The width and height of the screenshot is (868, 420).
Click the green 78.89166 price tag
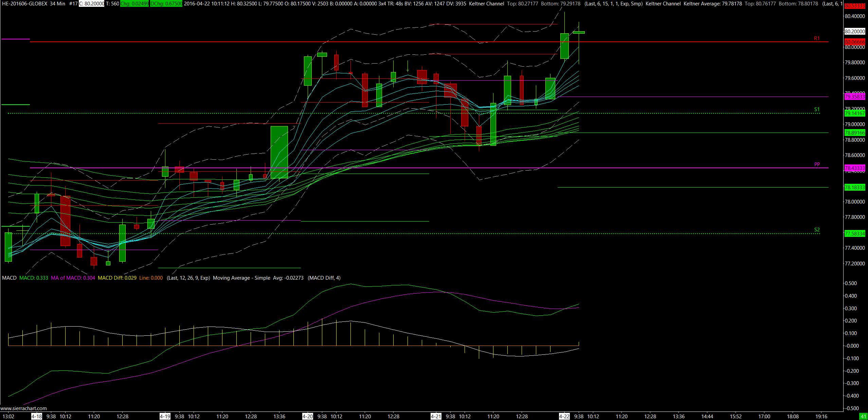point(855,133)
